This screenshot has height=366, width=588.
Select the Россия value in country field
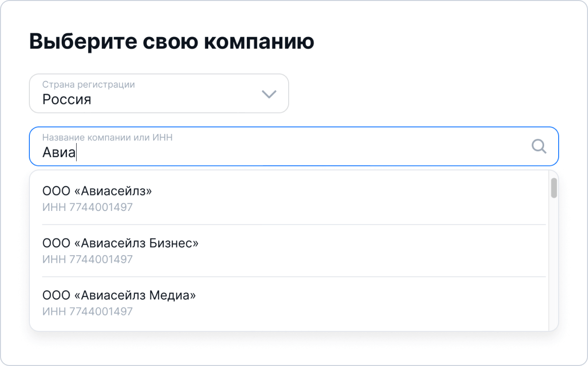pos(67,100)
